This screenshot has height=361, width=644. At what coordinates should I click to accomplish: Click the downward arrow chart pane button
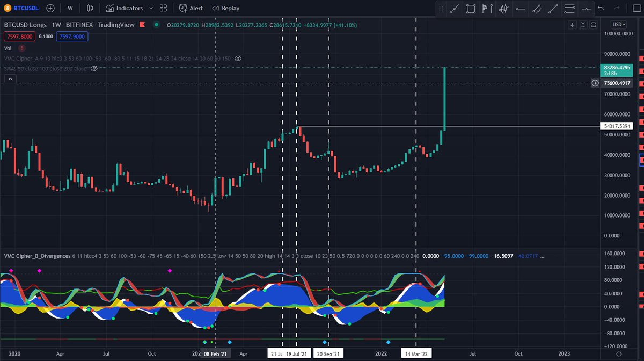pyautogui.click(x=573, y=25)
